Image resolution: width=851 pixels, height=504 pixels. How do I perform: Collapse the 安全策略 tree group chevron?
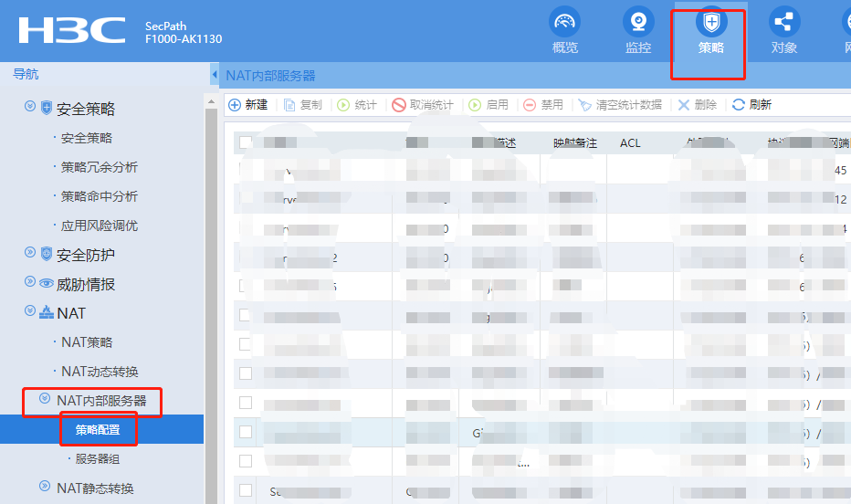pos(30,106)
